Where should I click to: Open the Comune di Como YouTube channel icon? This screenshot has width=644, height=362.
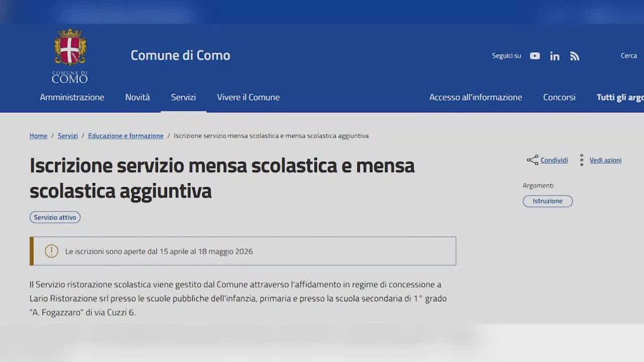[534, 56]
